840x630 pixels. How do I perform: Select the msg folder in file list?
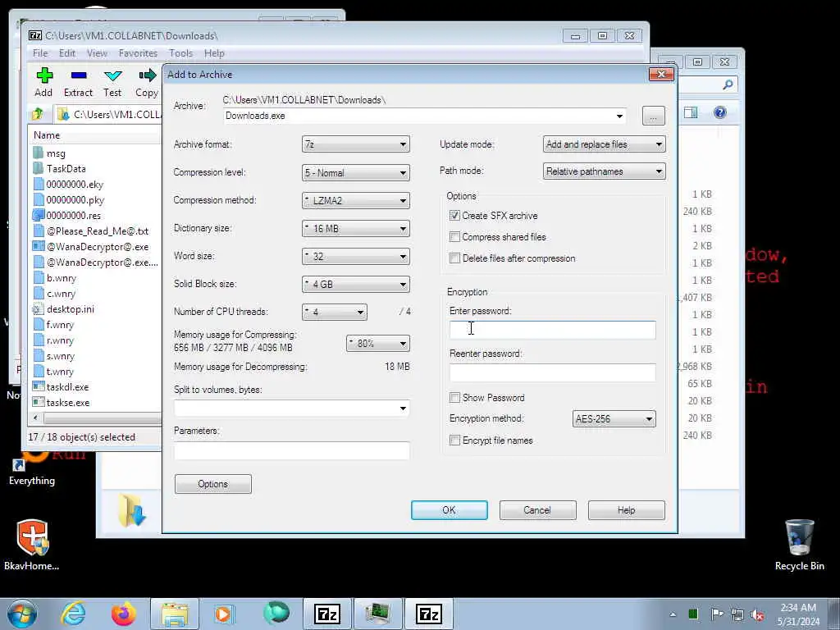click(56, 153)
